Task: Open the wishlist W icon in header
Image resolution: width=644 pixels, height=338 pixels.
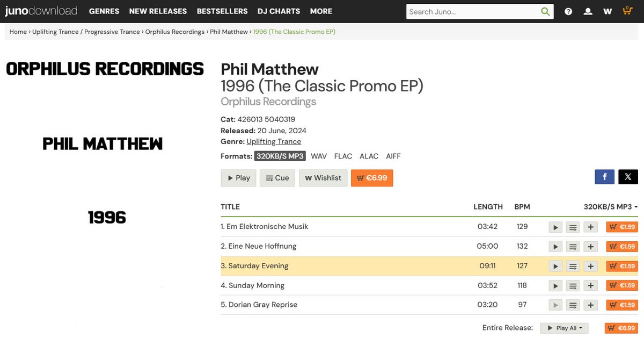Action: pos(608,11)
